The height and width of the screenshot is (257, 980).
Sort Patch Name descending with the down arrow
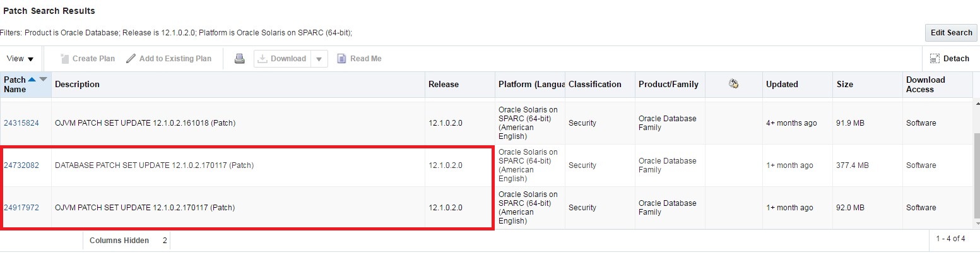tap(43, 80)
